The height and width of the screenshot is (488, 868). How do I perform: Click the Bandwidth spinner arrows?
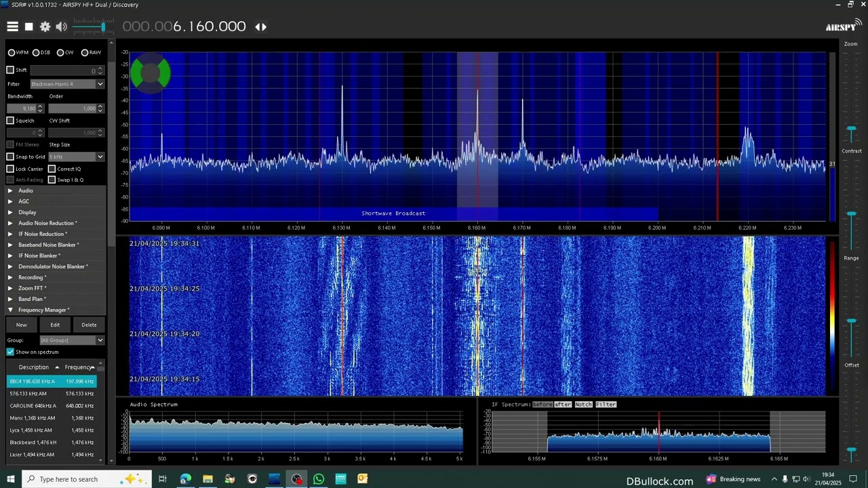pyautogui.click(x=40, y=108)
